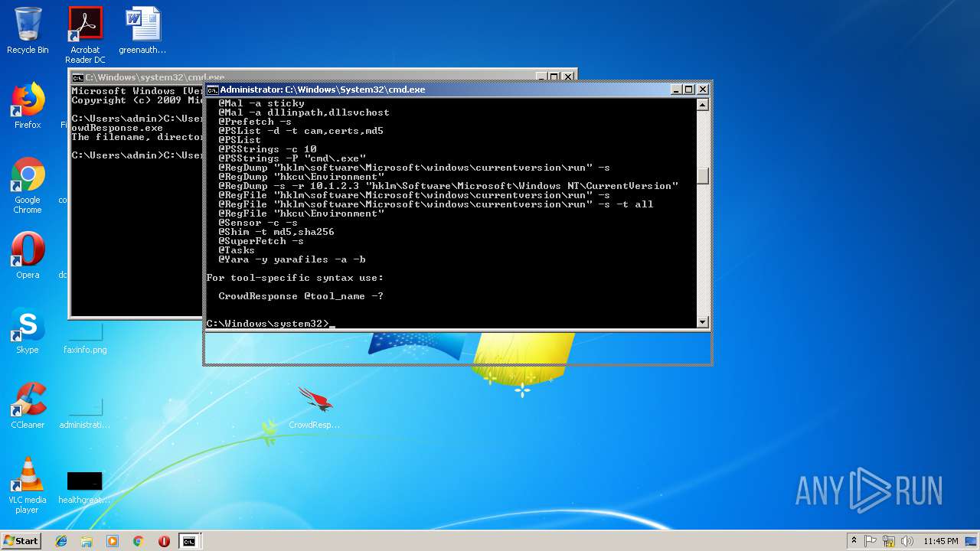Close the Administrator cmd.exe window
Viewport: 980px width, 551px height.
click(x=702, y=90)
